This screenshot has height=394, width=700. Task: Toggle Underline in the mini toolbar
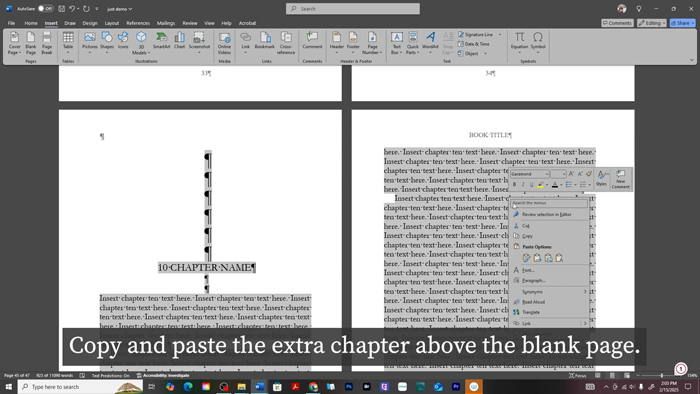coord(531,185)
